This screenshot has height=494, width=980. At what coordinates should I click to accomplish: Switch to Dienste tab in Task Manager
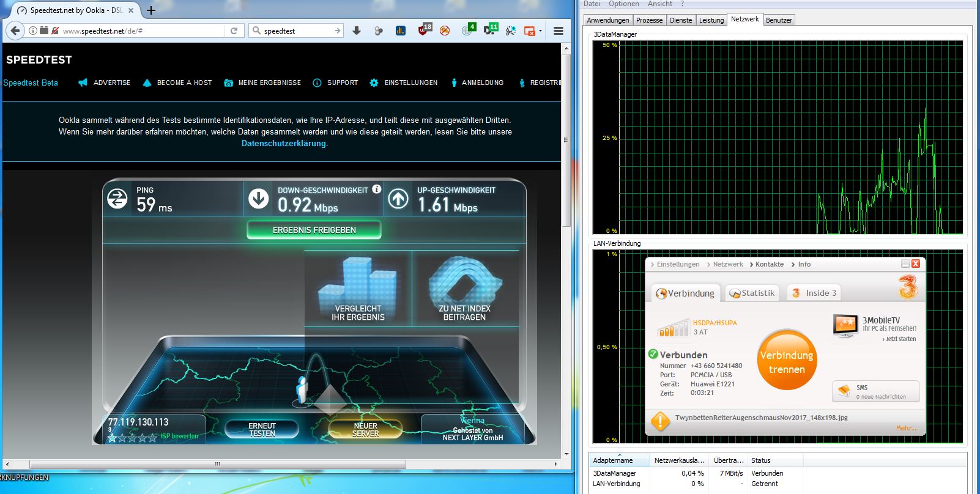tap(681, 20)
